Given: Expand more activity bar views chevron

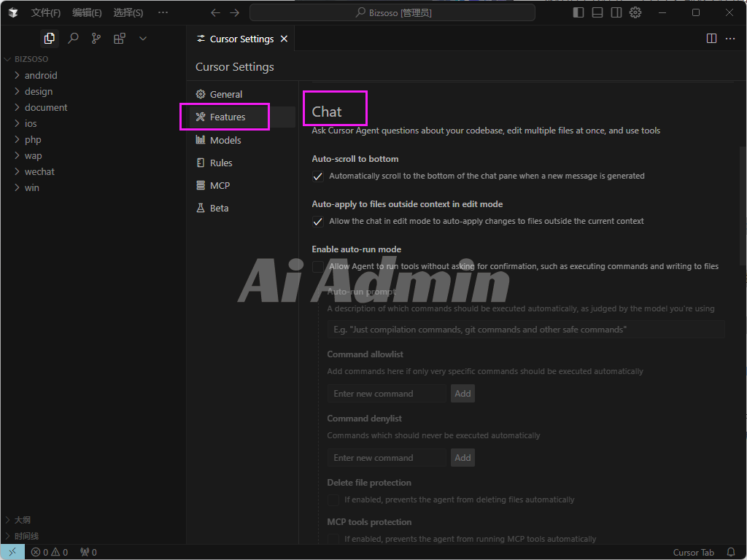Looking at the screenshot, I should tap(143, 39).
